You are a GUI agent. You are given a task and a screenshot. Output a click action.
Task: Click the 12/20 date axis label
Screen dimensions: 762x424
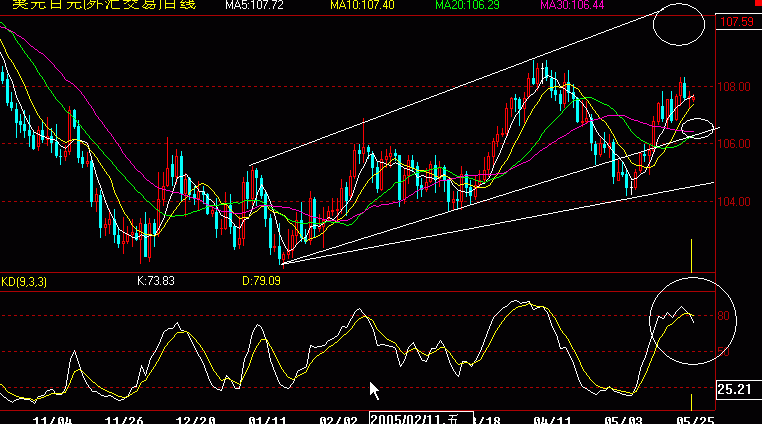point(196,420)
